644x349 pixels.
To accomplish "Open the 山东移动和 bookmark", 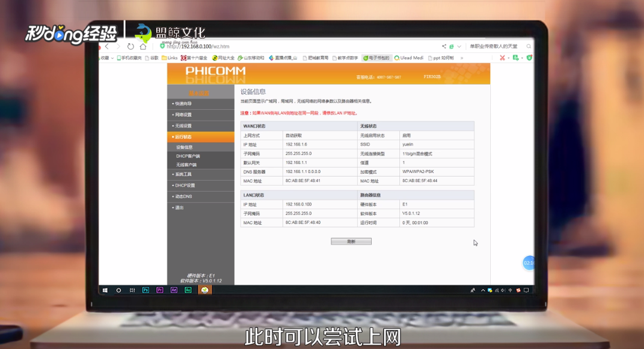I will 251,58.
